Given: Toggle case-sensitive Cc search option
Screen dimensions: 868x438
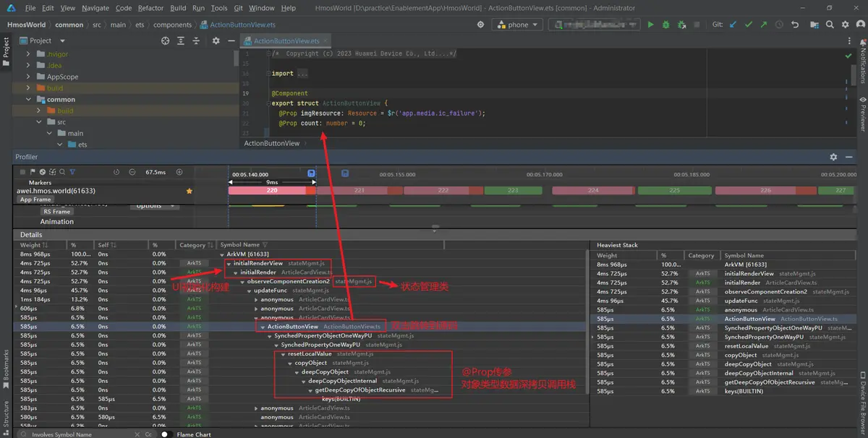Looking at the screenshot, I should click(x=148, y=434).
